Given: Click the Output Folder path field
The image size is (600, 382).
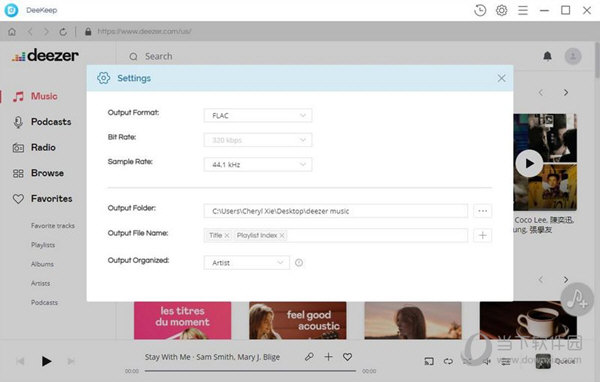Looking at the screenshot, I should (x=336, y=211).
